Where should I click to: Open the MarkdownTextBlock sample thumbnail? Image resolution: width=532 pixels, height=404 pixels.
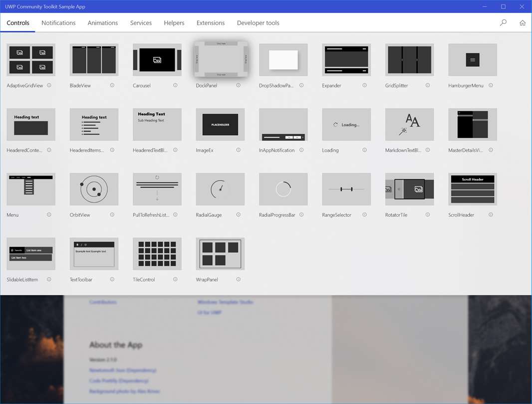[410, 125]
